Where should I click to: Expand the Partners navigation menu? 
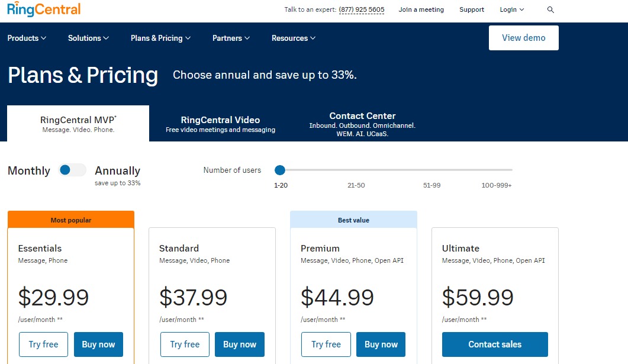230,38
